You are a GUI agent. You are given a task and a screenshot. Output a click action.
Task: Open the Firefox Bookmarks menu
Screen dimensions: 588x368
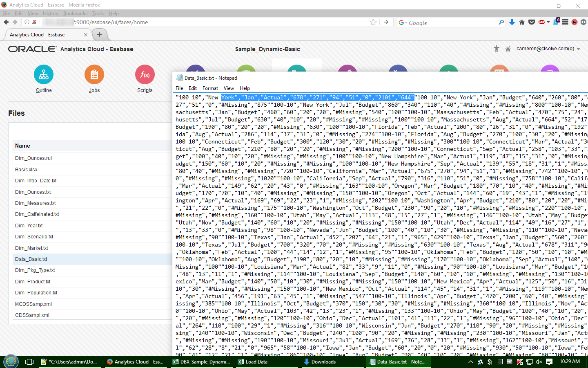[x=75, y=13]
